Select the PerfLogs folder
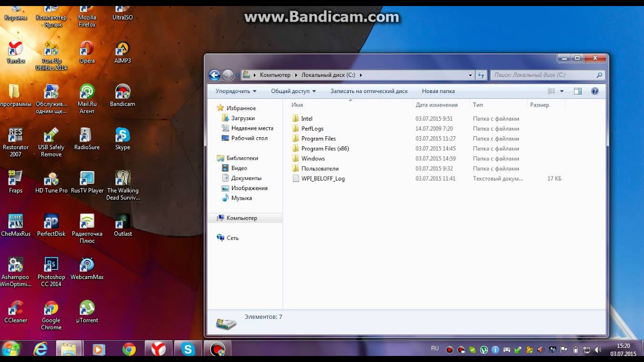 308,129
